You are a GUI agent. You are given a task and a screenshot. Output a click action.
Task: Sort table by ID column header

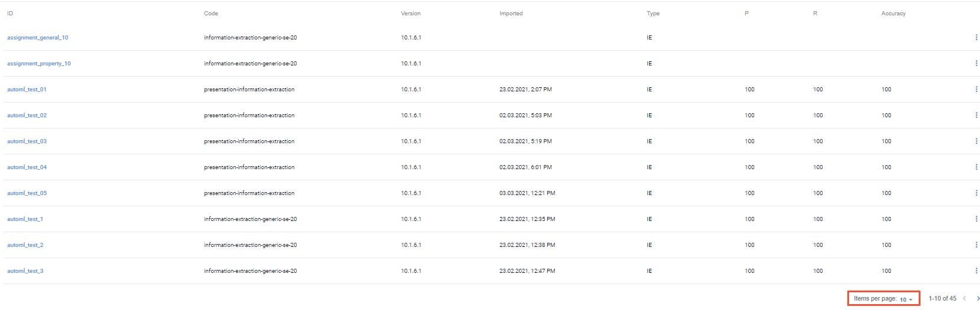(x=10, y=14)
